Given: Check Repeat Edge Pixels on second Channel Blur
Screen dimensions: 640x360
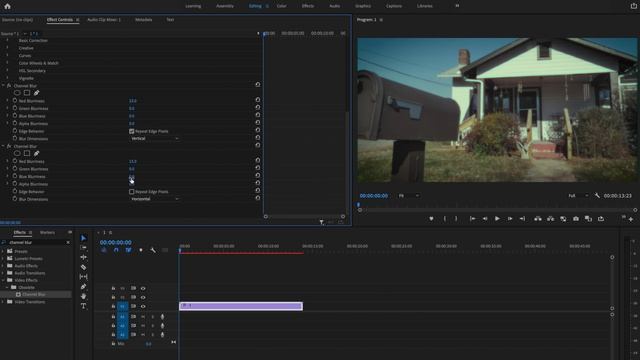Looking at the screenshot, I should [131, 191].
